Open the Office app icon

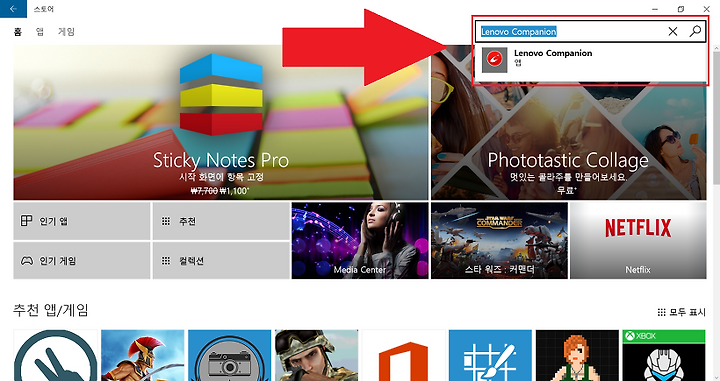[404, 355]
